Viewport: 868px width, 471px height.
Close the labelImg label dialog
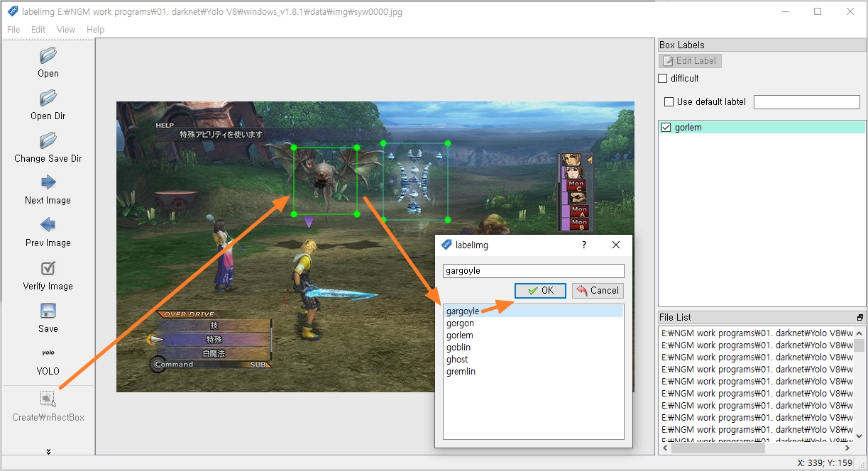(x=616, y=245)
